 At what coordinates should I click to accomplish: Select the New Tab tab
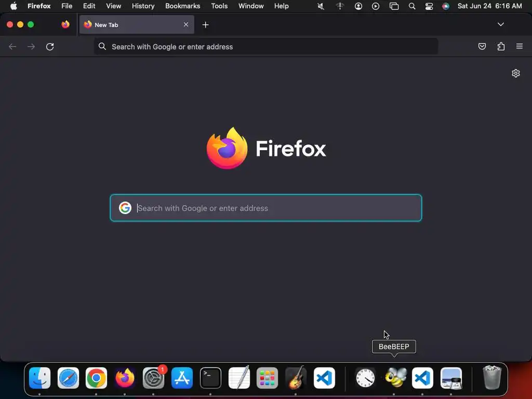[137, 24]
